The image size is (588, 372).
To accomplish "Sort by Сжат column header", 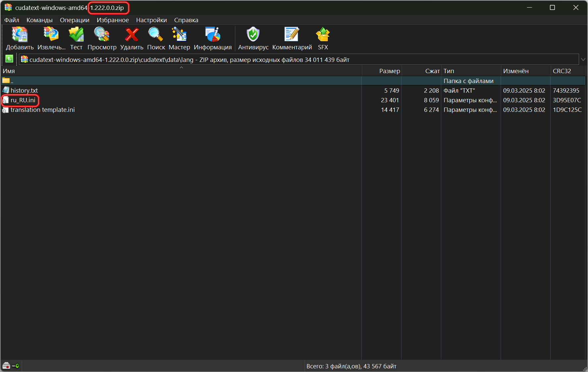I will click(421, 71).
